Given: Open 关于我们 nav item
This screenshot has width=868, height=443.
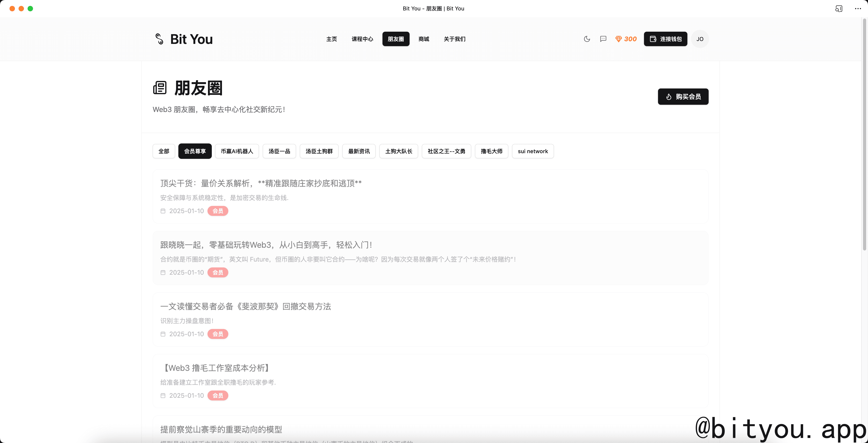Looking at the screenshot, I should tap(455, 39).
